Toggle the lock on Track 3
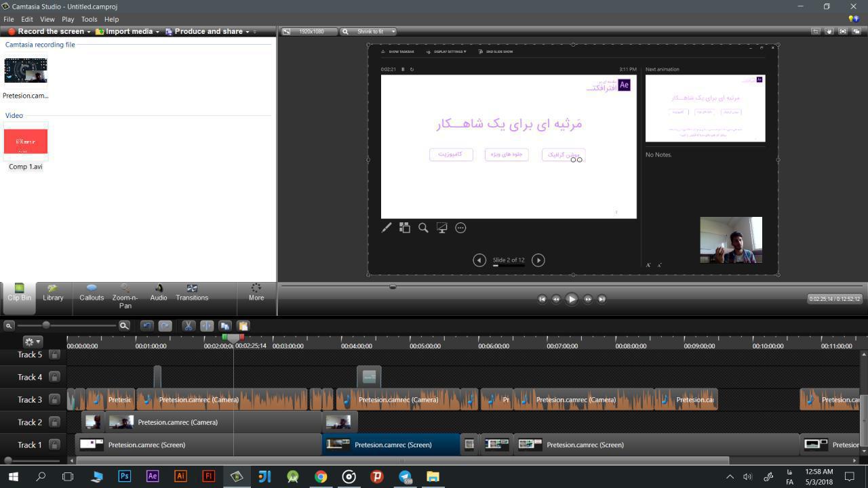 click(54, 399)
